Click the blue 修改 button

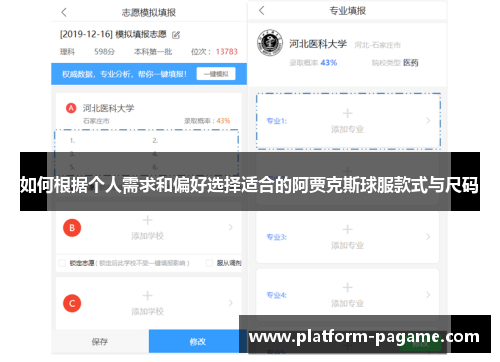(198, 342)
